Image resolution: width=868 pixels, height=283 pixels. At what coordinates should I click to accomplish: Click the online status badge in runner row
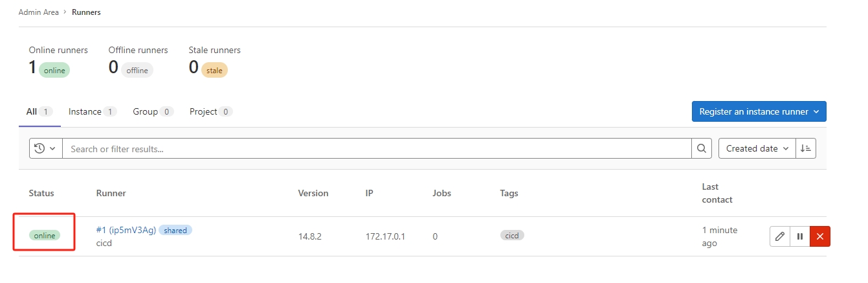point(45,236)
